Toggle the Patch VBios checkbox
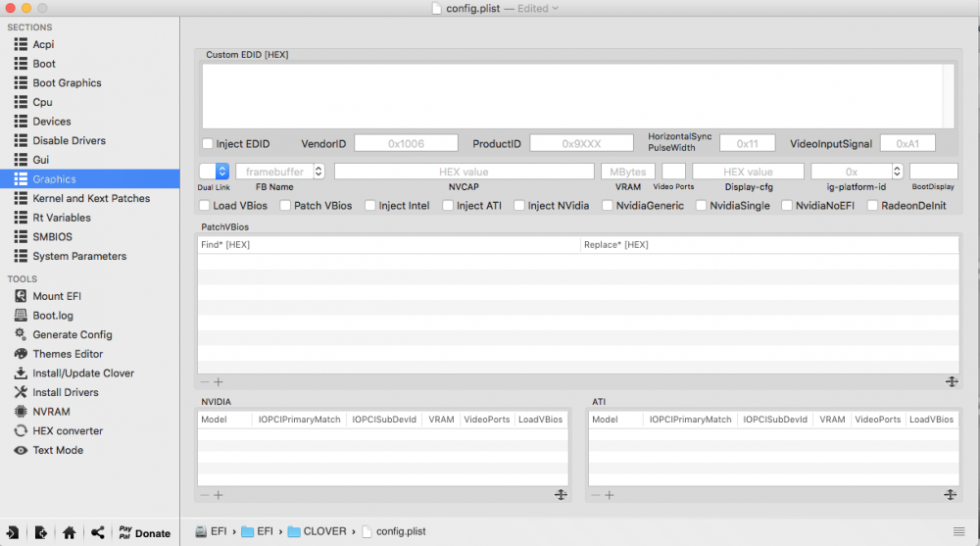 tap(285, 206)
